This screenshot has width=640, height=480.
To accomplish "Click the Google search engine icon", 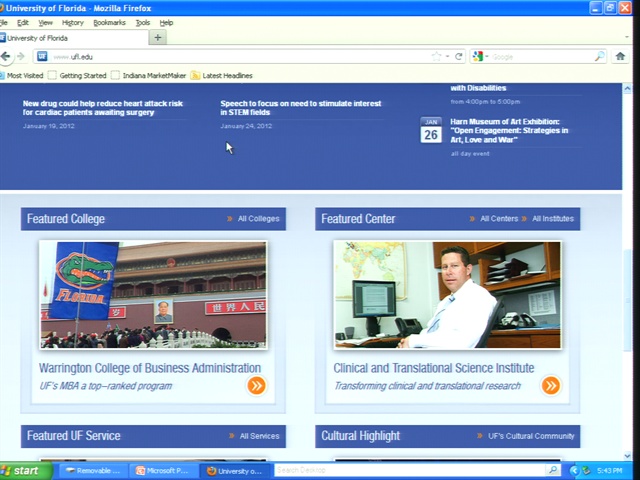I will pyautogui.click(x=478, y=56).
